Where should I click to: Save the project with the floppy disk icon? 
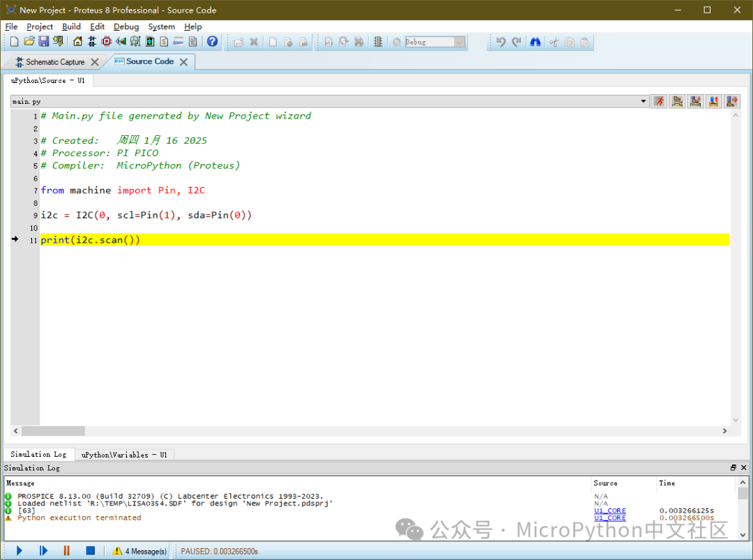click(44, 42)
